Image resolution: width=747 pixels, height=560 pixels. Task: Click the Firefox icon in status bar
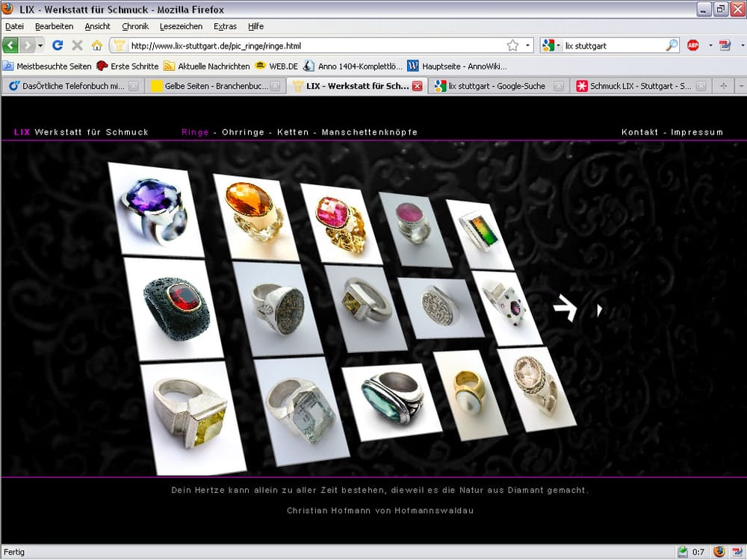pyautogui.click(x=719, y=552)
